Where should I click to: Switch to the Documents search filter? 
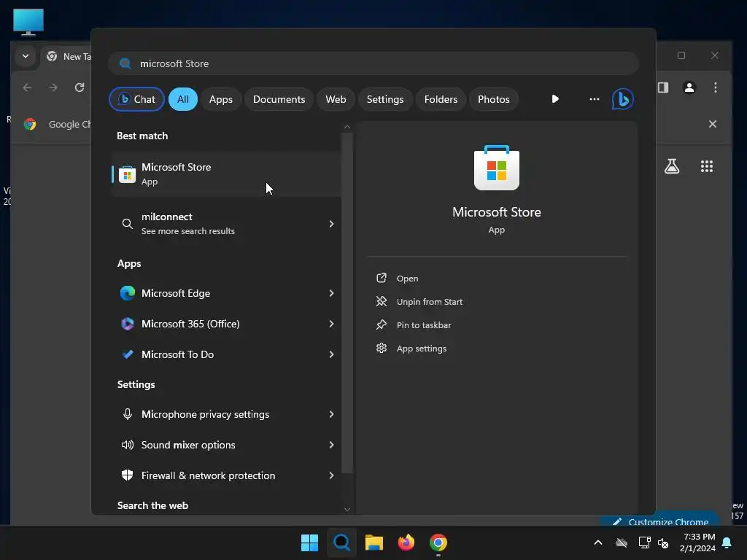pyautogui.click(x=279, y=99)
